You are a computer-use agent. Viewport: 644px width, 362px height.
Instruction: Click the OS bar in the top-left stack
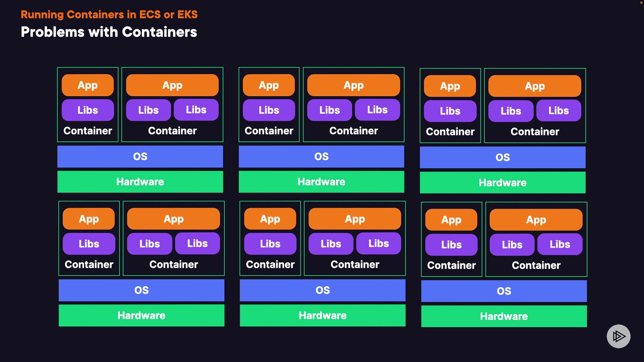(x=140, y=157)
